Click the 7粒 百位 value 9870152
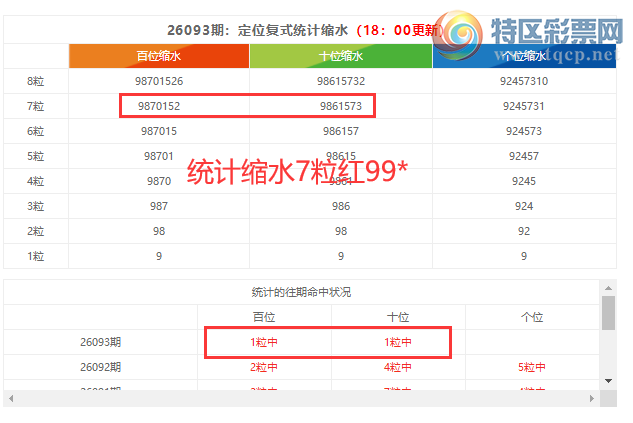This screenshot has width=633, height=423. pyautogui.click(x=158, y=106)
